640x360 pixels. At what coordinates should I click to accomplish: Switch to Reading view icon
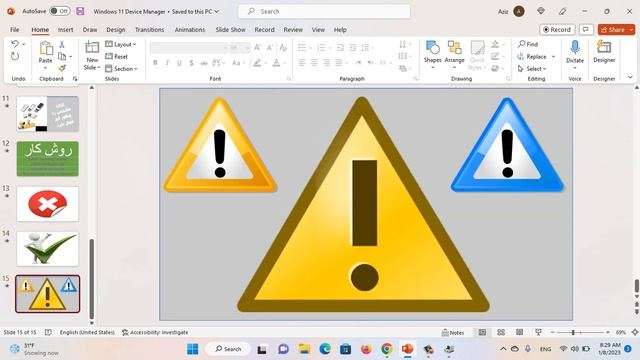pyautogui.click(x=519, y=332)
